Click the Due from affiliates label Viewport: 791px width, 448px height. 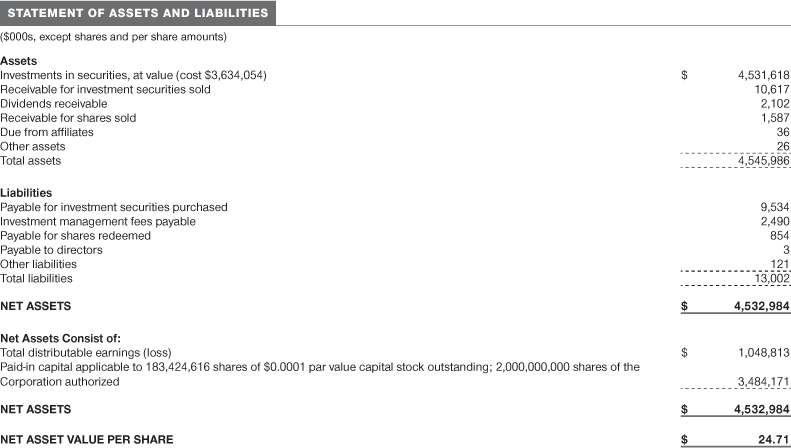click(47, 132)
